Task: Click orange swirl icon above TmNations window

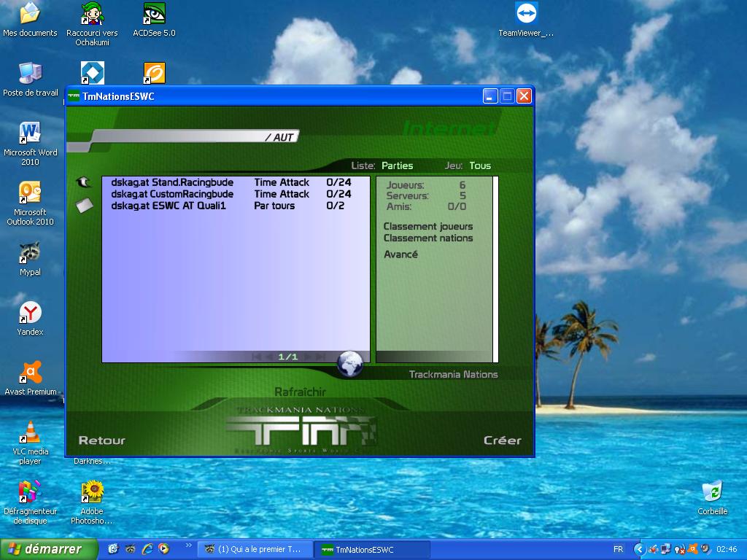Action: tap(155, 73)
